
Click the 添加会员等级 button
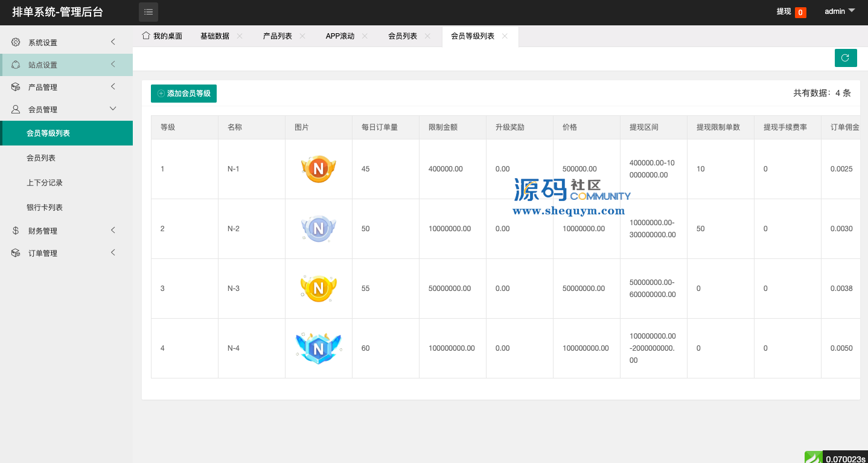point(183,94)
